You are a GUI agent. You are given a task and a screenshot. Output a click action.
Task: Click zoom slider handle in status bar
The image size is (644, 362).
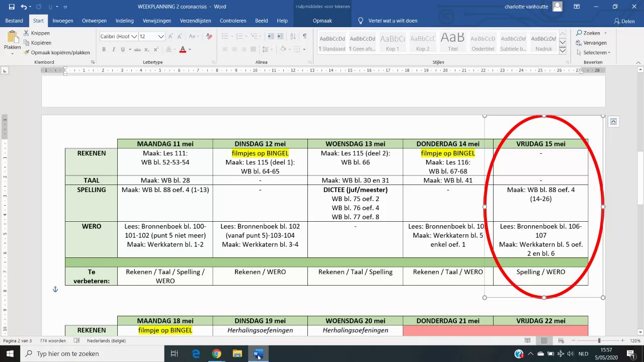coord(599,340)
